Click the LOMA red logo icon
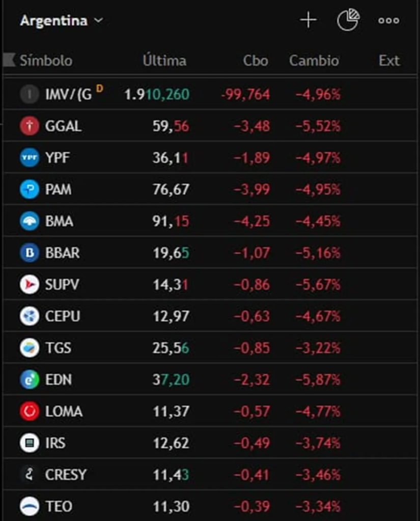The height and width of the screenshot is (521, 420). click(x=30, y=411)
